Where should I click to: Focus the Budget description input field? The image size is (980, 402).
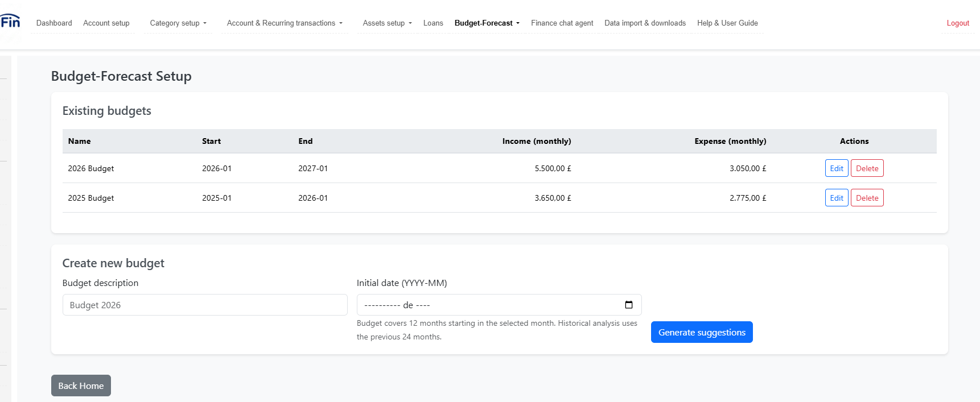(x=205, y=305)
